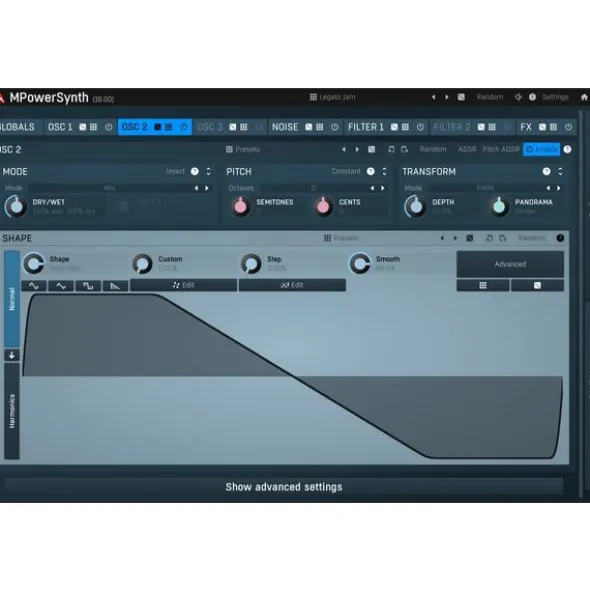Viewport: 590px width, 591px height.
Task: Click the randomize dice button below Advanced
Action: click(x=537, y=285)
